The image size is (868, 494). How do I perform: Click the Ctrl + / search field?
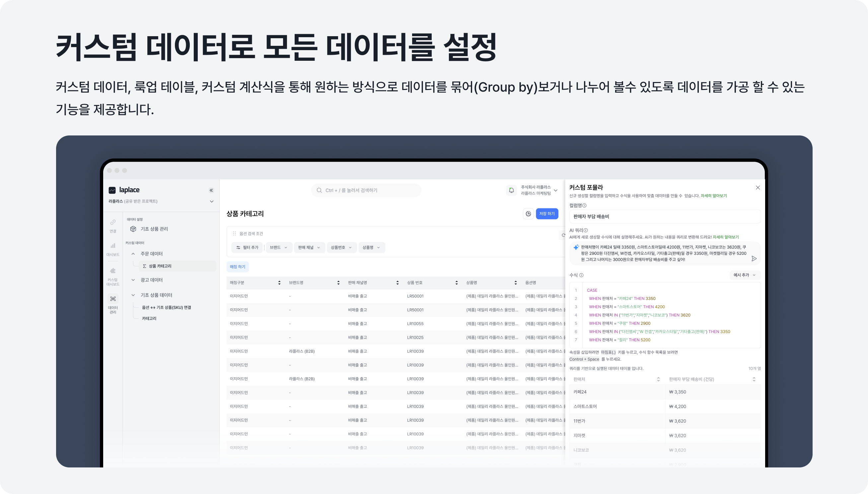tap(366, 190)
